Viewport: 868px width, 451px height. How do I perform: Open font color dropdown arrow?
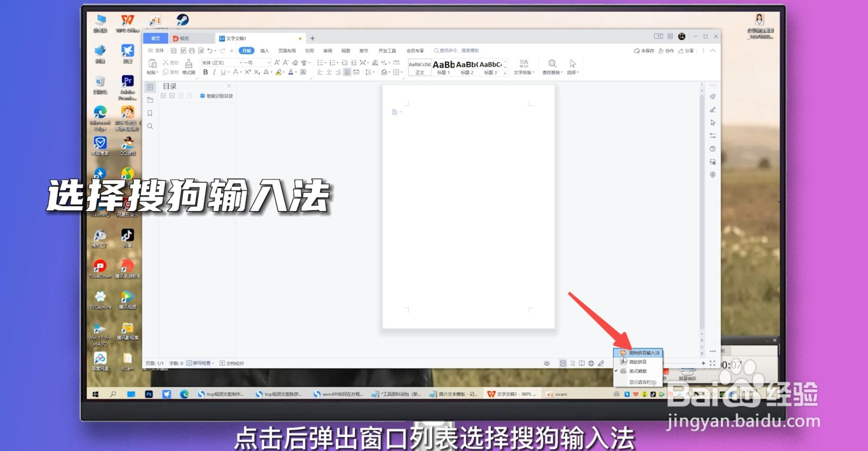(x=296, y=72)
